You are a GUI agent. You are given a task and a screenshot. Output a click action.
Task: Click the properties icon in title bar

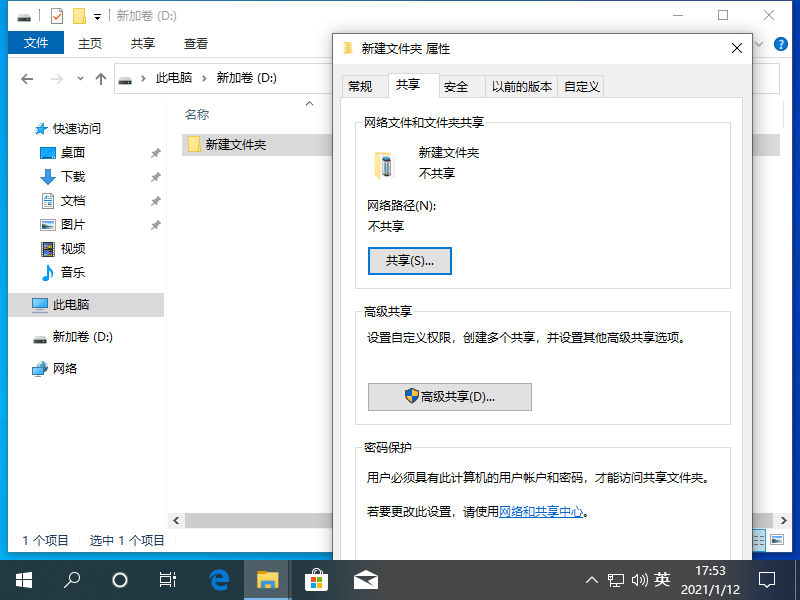tap(57, 16)
